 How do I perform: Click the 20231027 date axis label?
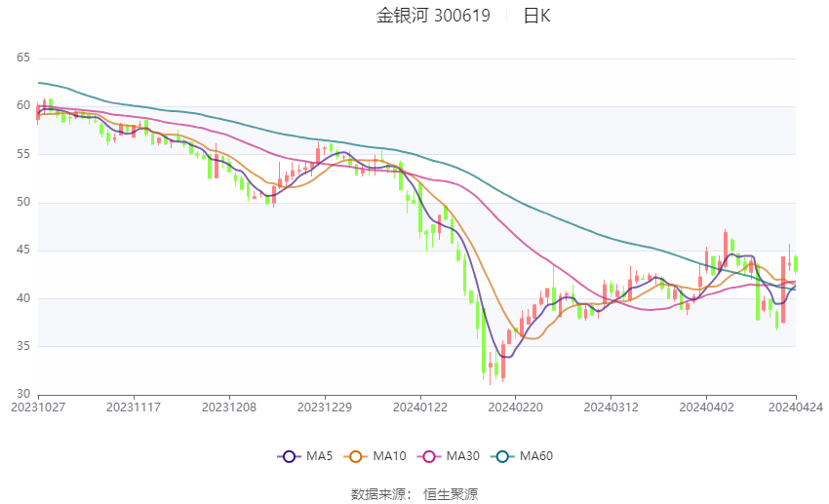(38, 407)
